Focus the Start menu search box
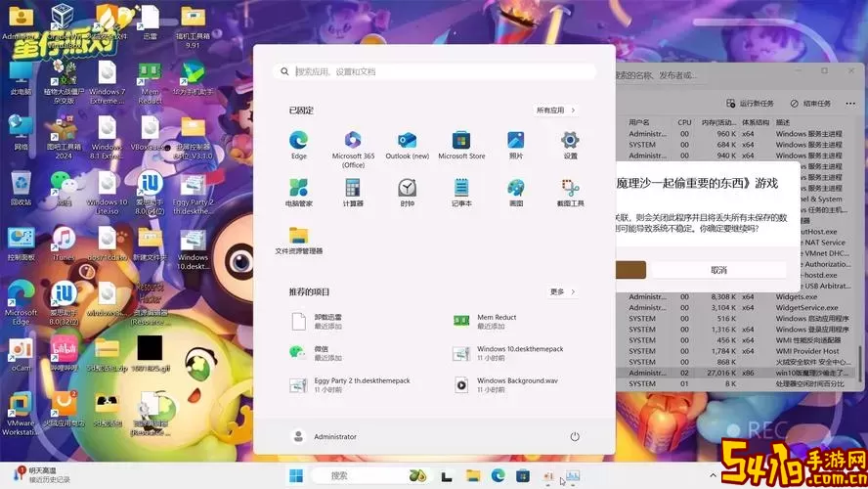This screenshot has height=489, width=868. [x=435, y=71]
